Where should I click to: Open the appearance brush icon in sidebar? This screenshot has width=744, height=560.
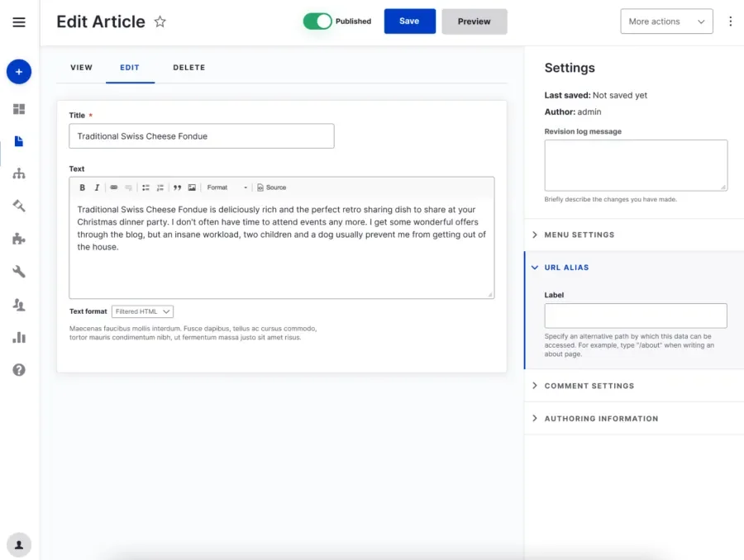19,206
